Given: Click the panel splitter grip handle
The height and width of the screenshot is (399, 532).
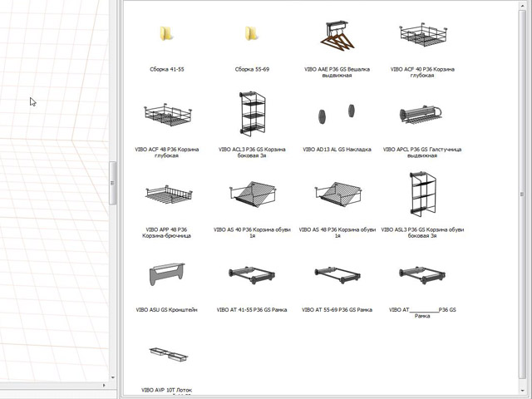Looking at the screenshot, I should [113, 183].
